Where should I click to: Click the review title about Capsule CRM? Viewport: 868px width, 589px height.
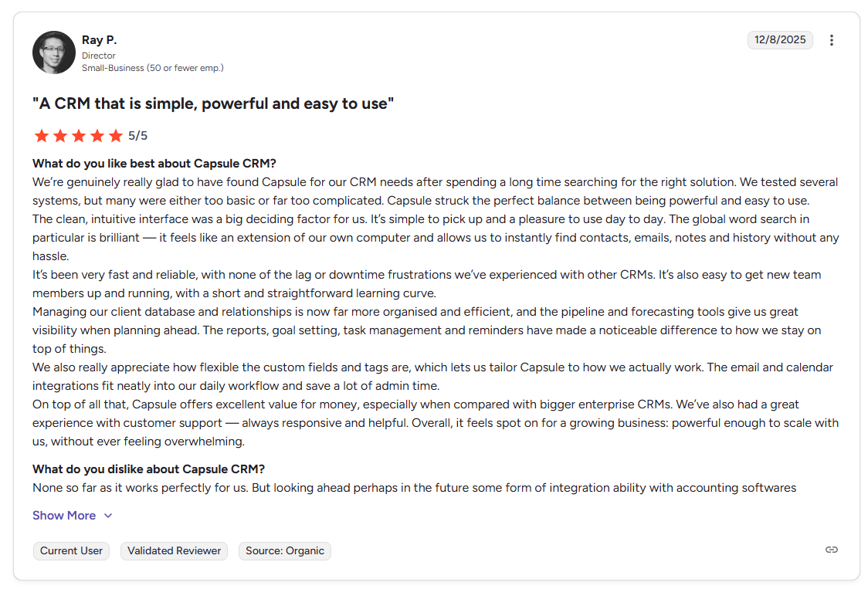click(x=212, y=103)
